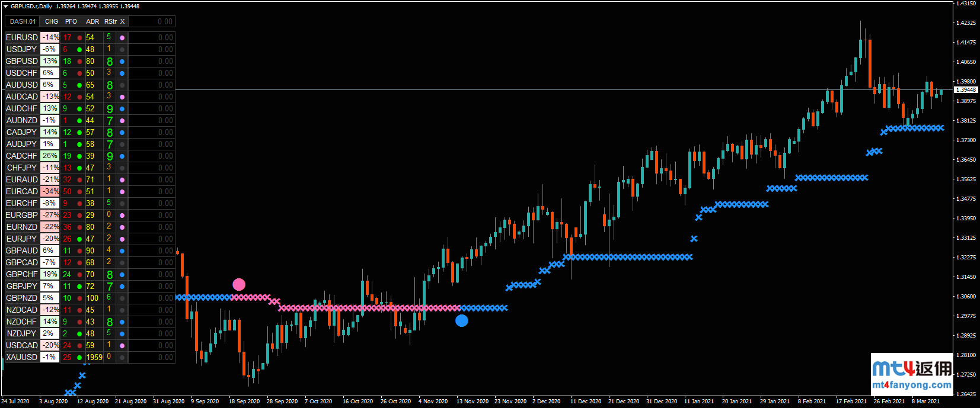Toggle the X header in dashboard
The image size is (980, 408).
click(123, 21)
